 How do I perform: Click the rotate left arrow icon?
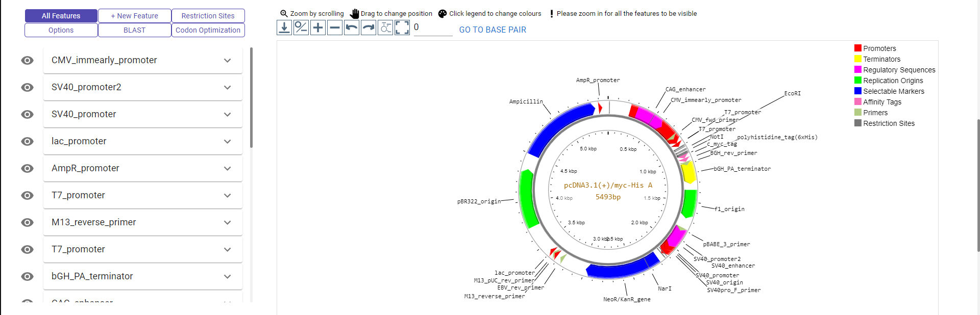click(352, 28)
